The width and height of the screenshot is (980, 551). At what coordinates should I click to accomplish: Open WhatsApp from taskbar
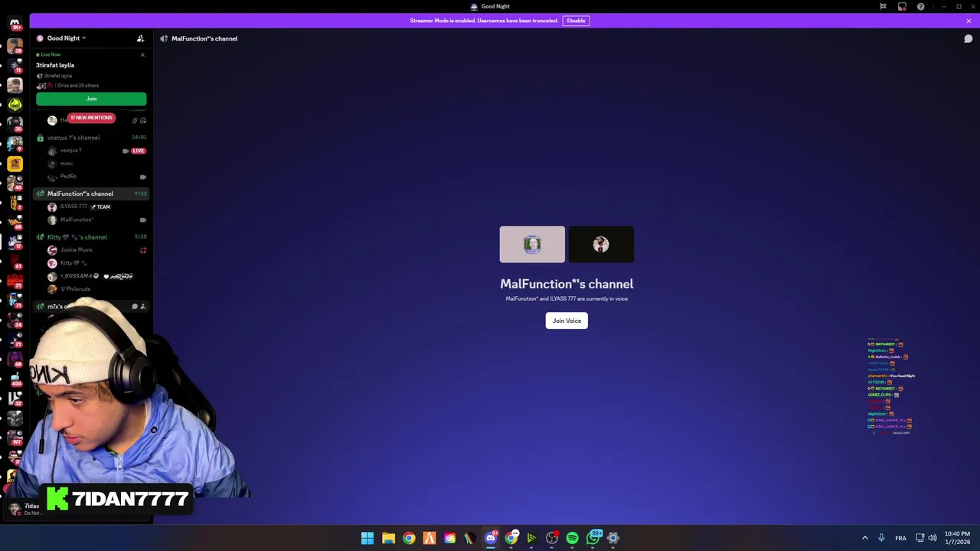(x=593, y=538)
